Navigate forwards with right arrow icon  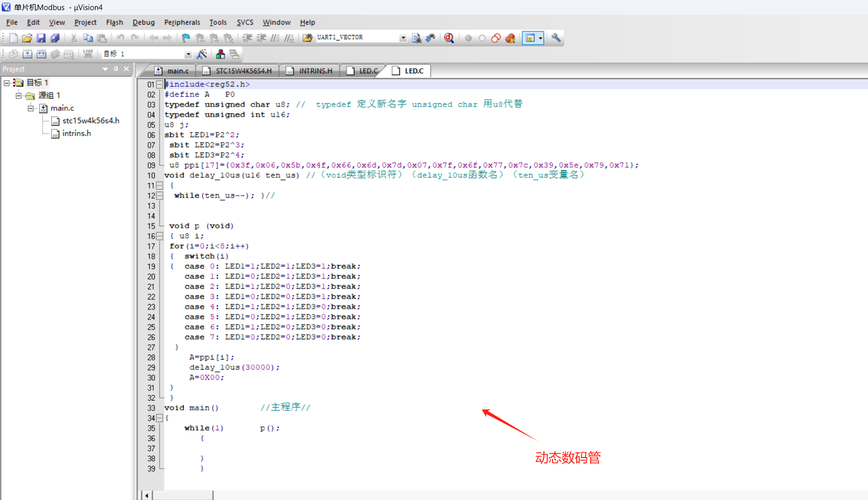167,38
